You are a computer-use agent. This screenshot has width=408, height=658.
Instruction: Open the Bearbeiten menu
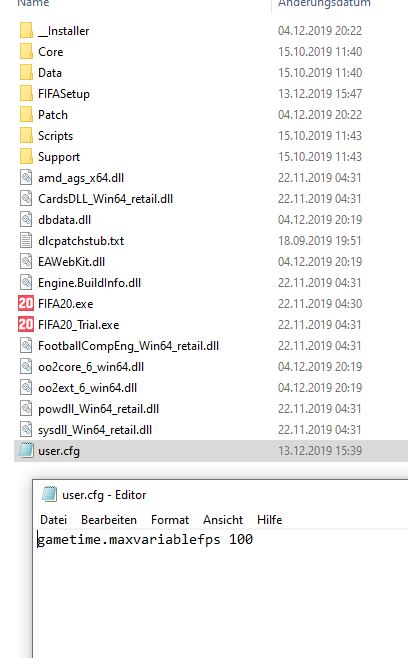point(109,520)
